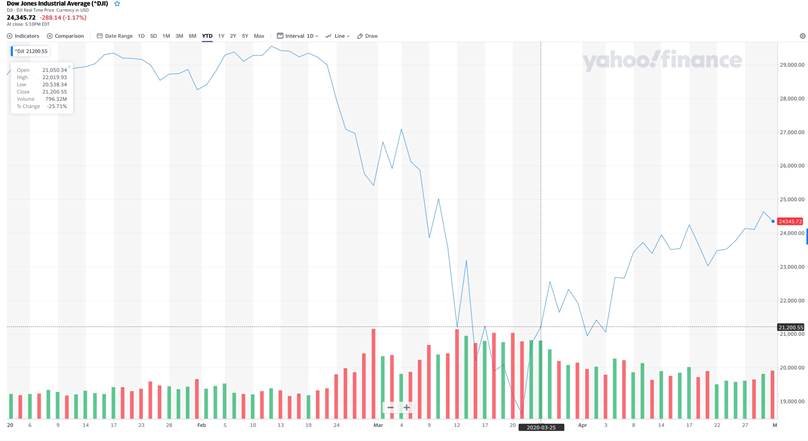Zoom out with the minus button

pyautogui.click(x=391, y=408)
